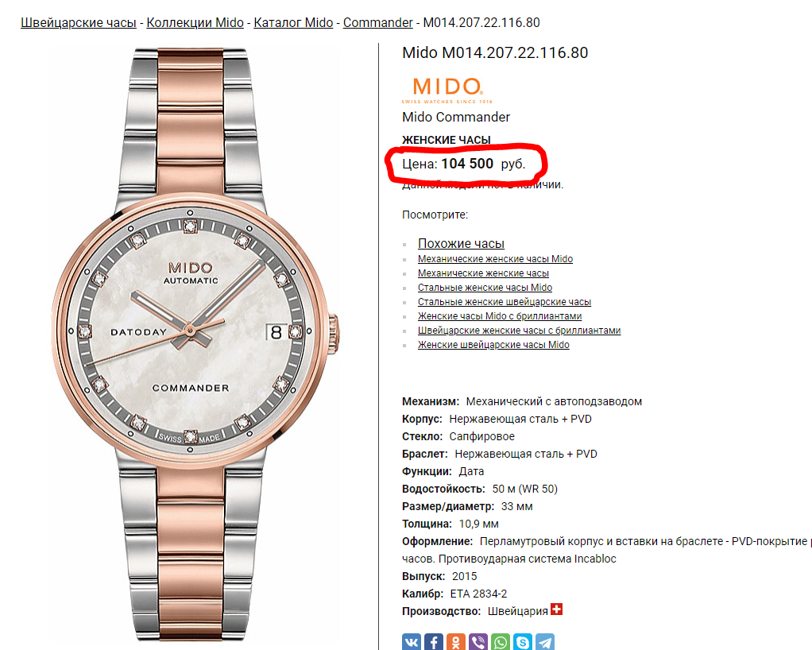Open Швейцарские женские часы с бриллиантами
812x650 pixels.
click(519, 331)
